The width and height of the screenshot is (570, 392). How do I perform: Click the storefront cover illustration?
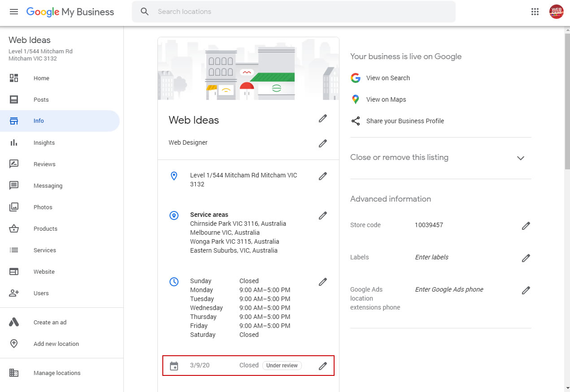point(248,69)
